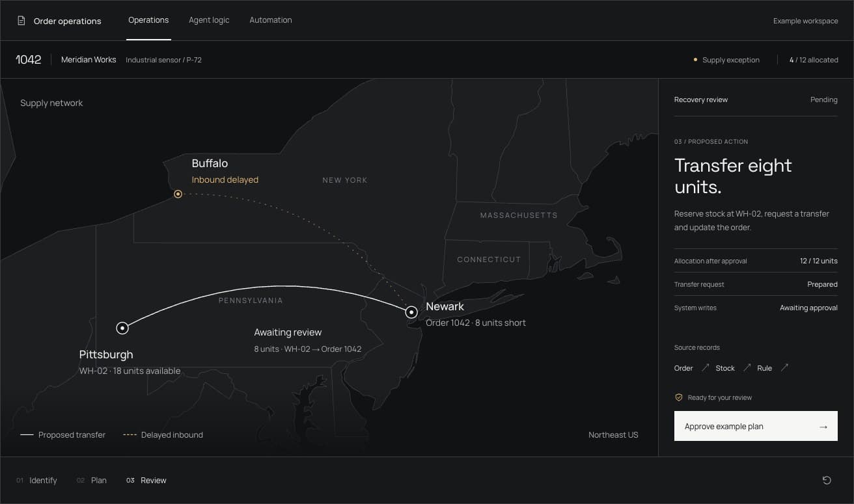Select the Buffalo delayed node marker
Screen dimensions: 854x504
[178, 194]
